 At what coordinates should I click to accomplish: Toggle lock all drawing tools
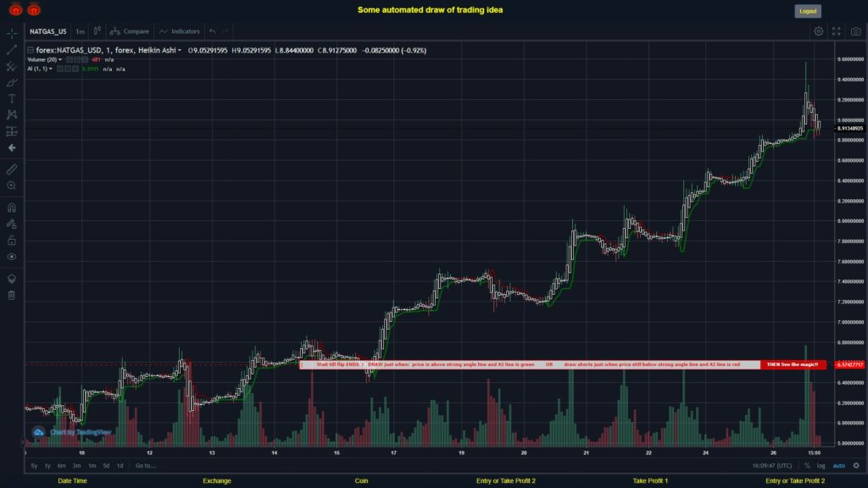point(12,240)
